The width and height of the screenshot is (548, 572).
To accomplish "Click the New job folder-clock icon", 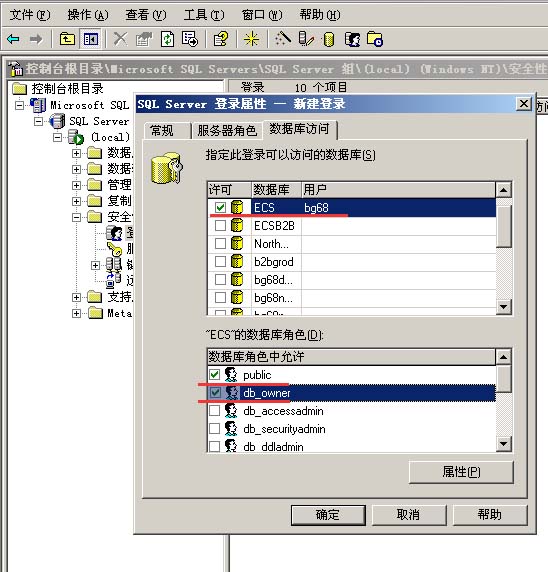I will coord(375,39).
